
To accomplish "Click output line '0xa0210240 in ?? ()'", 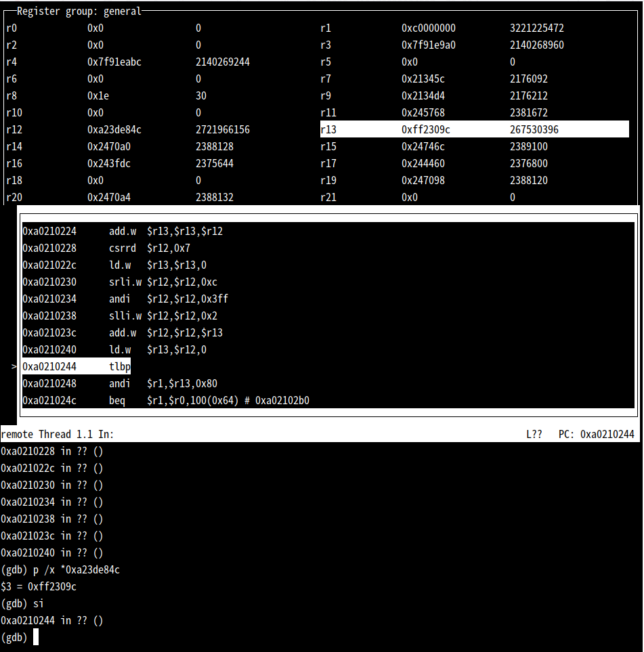I will point(51,552).
